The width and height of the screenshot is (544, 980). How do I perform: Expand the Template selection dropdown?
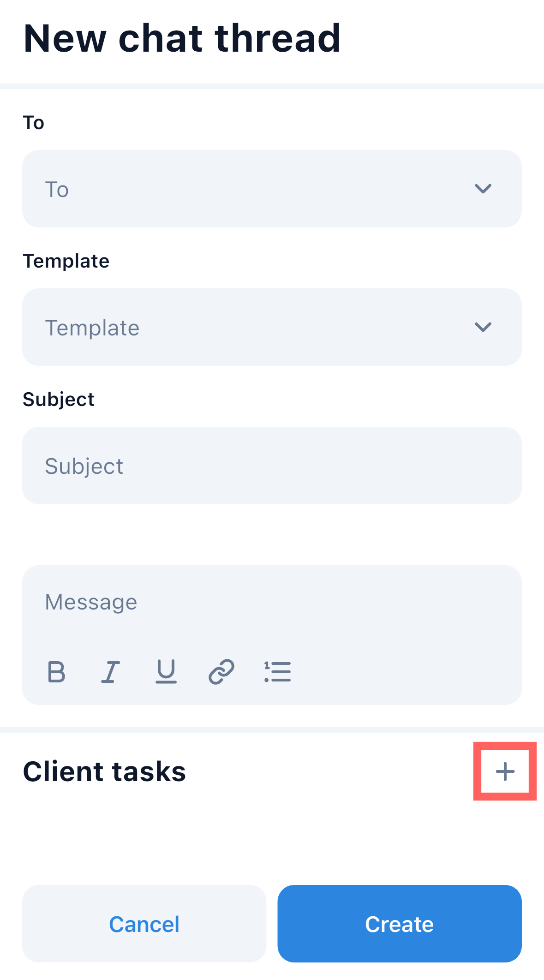(x=258, y=327)
